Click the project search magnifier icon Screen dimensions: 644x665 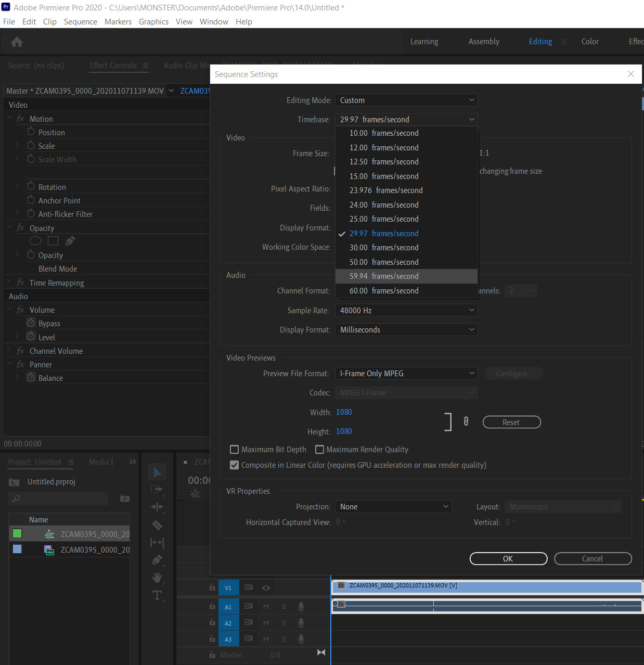click(16, 498)
